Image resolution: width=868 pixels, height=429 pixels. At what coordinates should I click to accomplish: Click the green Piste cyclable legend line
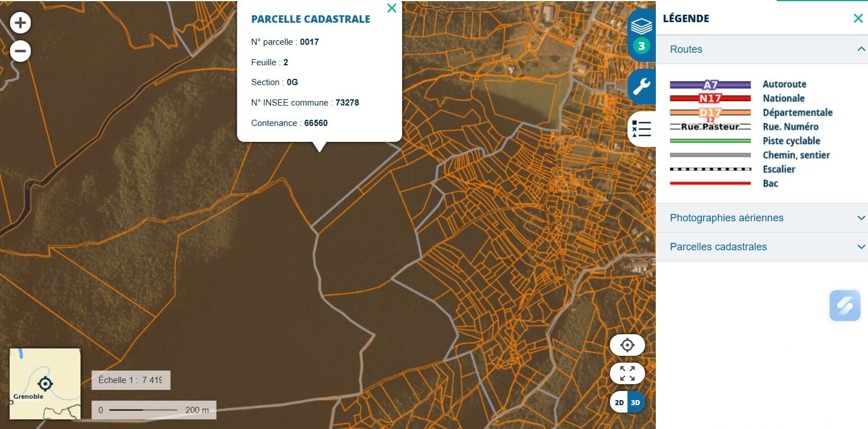(x=710, y=141)
